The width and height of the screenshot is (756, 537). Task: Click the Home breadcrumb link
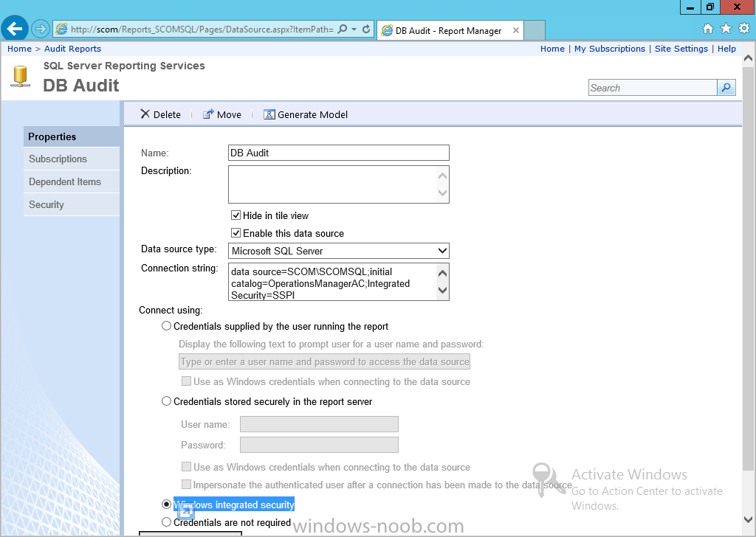click(19, 49)
